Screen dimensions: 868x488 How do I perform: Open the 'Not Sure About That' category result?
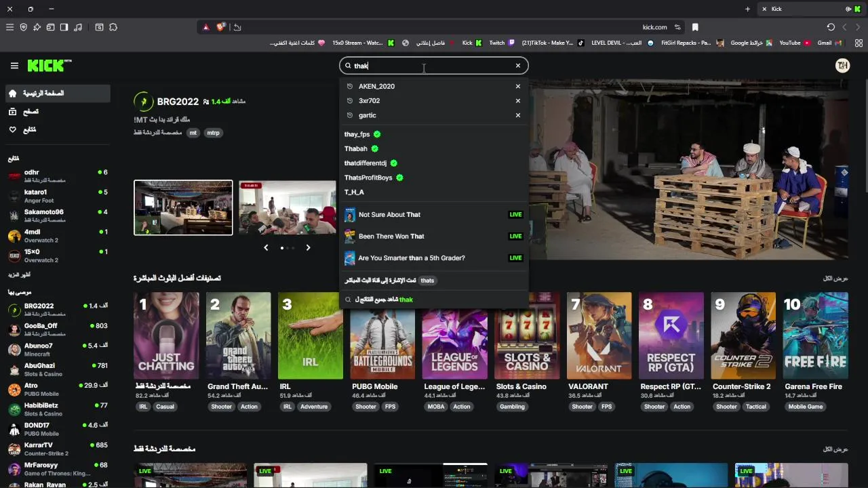click(434, 214)
